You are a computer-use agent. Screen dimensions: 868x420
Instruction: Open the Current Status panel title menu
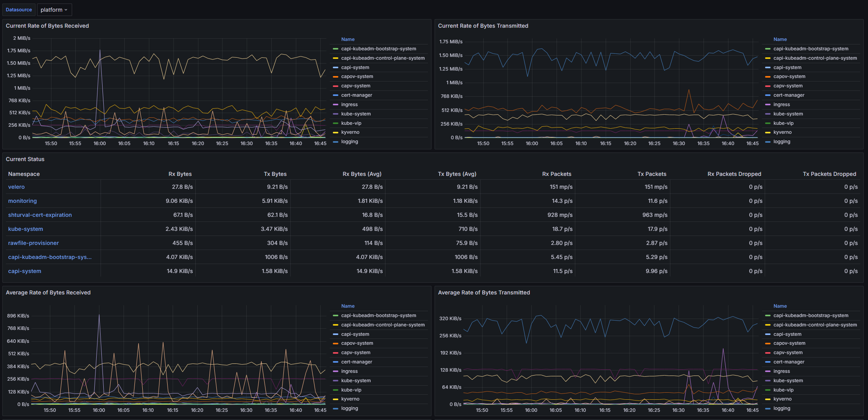coord(25,159)
